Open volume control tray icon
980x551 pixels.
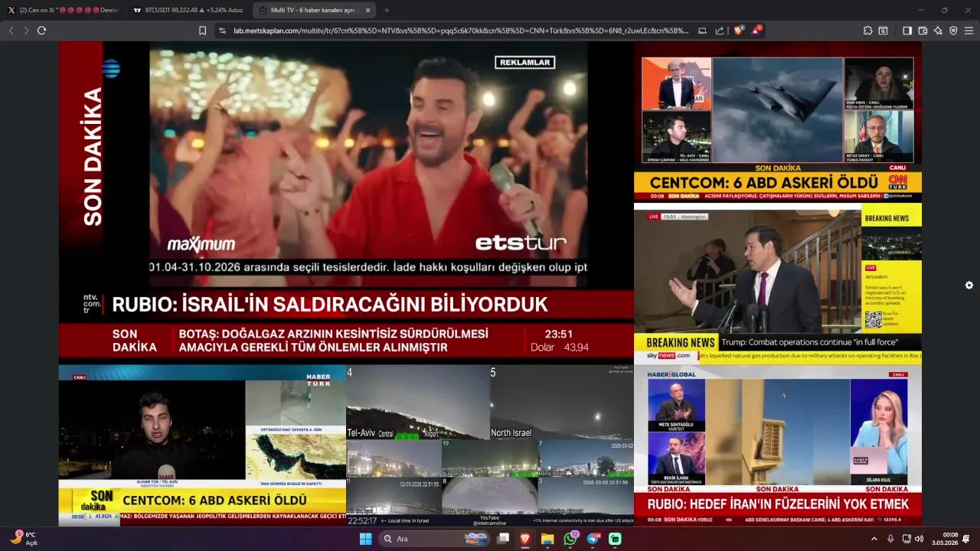[919, 539]
